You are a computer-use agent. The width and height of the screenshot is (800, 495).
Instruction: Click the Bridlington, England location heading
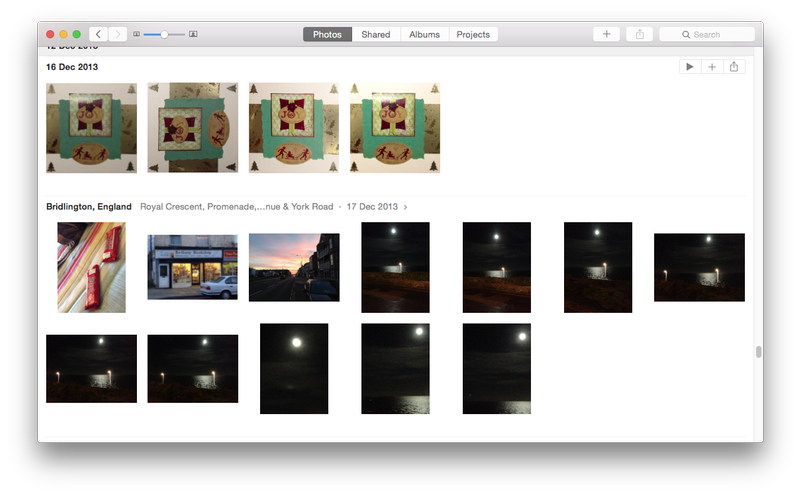89,207
